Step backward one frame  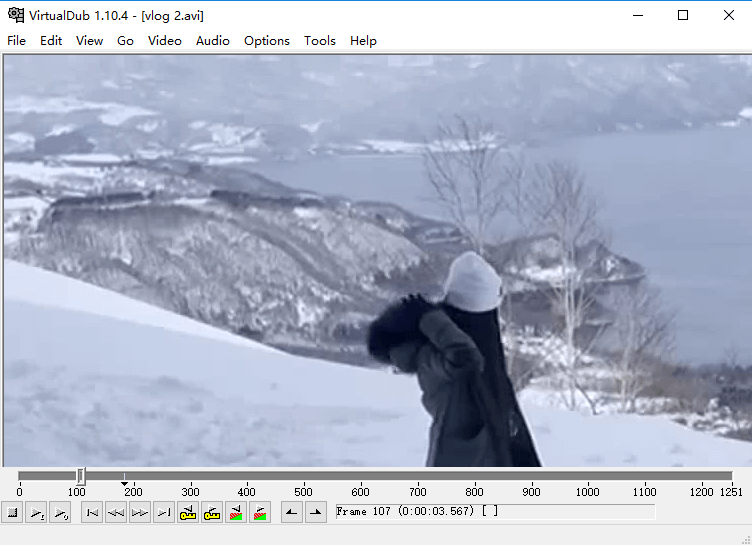point(116,513)
